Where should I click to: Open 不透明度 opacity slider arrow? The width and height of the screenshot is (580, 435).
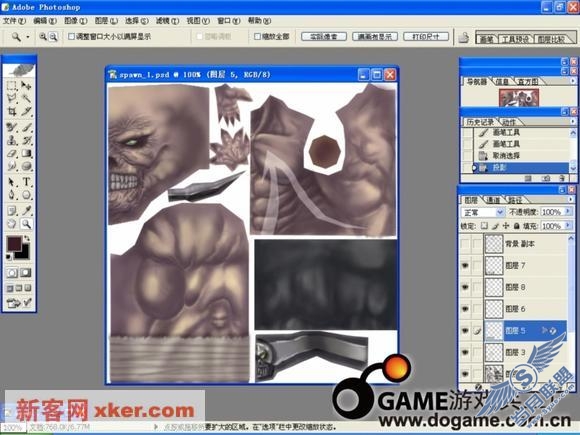[568, 212]
